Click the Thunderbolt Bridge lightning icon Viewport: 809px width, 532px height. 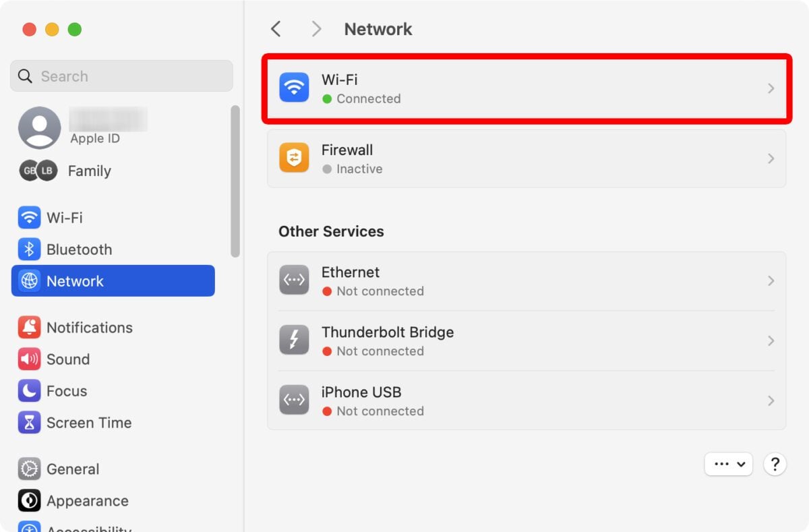point(294,341)
